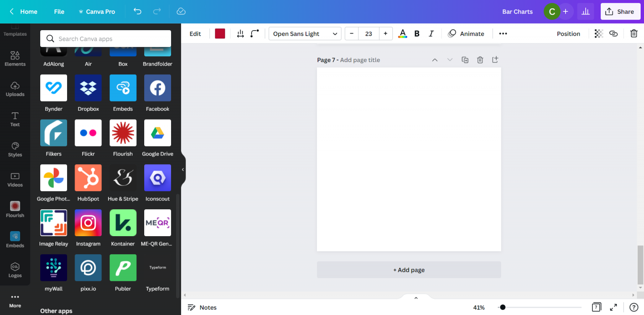Open the Flourish app from the sidebar

pos(15,210)
